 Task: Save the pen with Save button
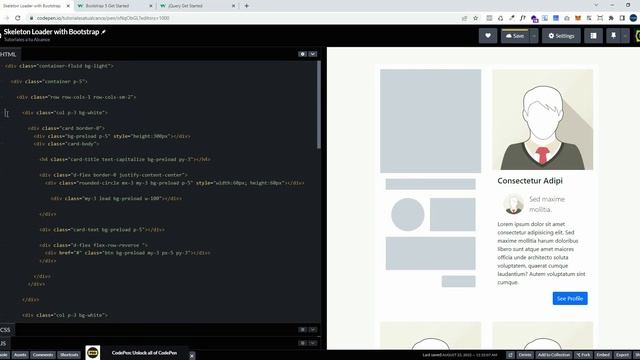pyautogui.click(x=515, y=36)
